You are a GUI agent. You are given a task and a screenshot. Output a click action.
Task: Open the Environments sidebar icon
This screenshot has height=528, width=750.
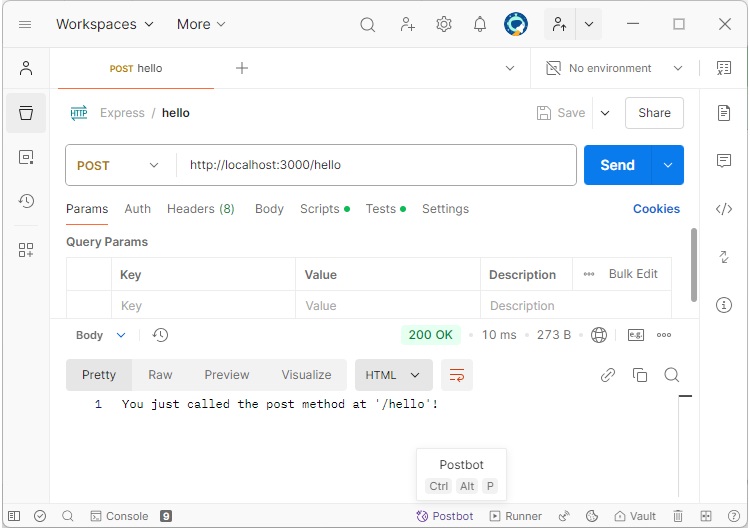click(x=26, y=157)
